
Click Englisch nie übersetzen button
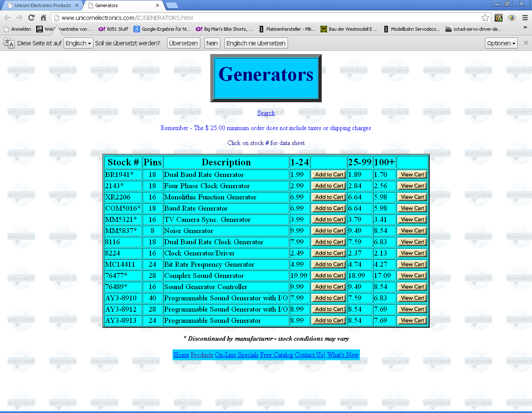point(256,43)
